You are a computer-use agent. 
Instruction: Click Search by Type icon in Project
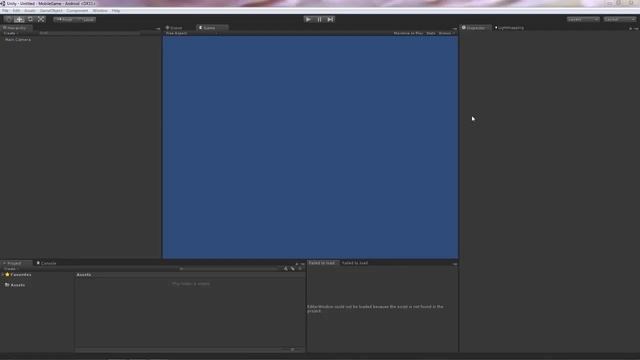pos(286,269)
